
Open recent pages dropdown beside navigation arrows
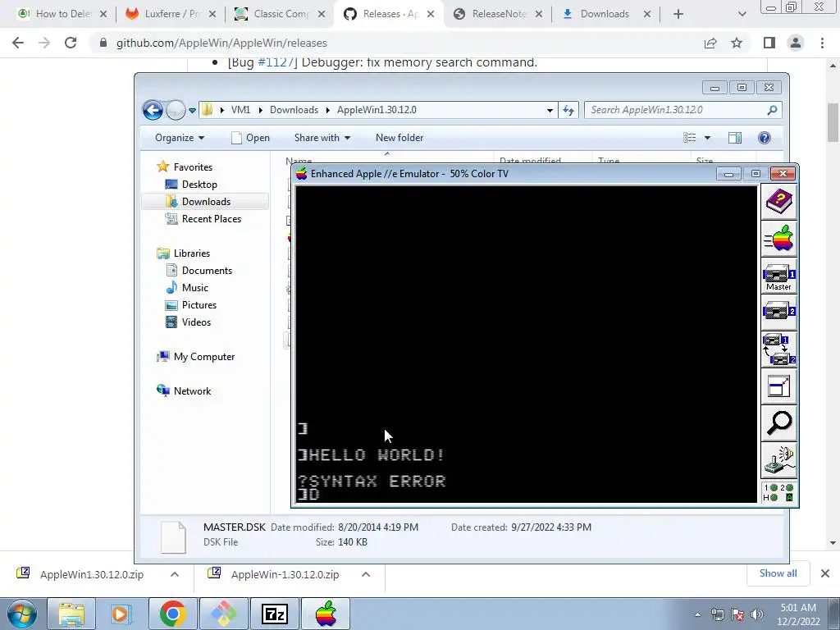click(x=192, y=111)
